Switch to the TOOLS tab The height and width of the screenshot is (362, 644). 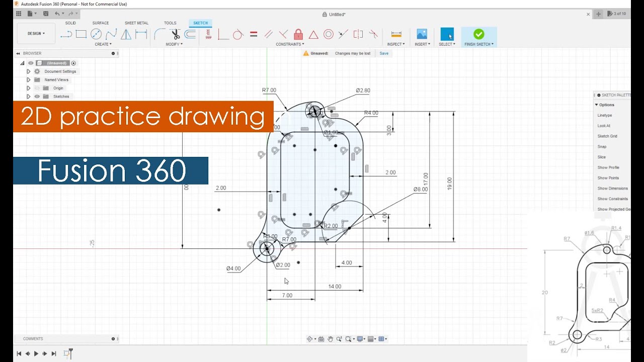tap(170, 23)
